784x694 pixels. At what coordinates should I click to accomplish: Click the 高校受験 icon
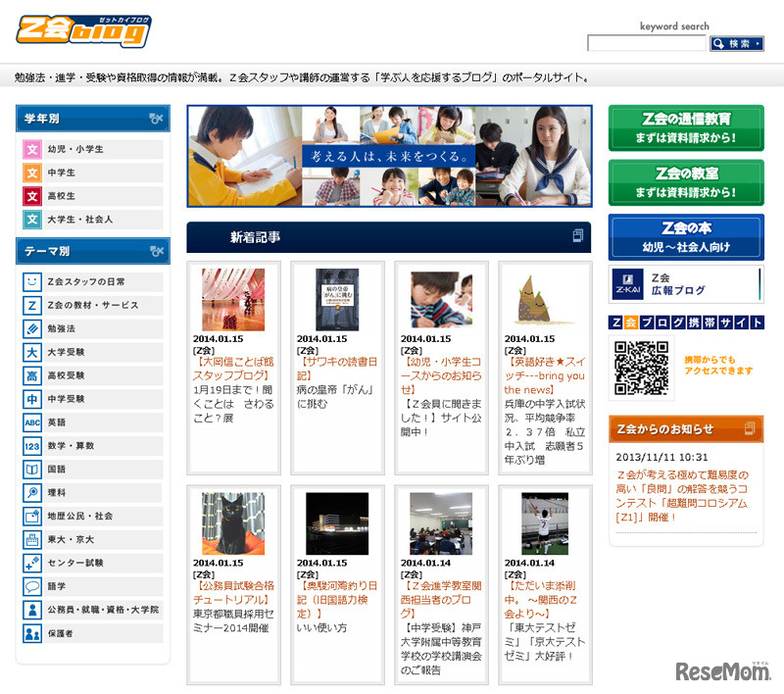tap(32, 375)
